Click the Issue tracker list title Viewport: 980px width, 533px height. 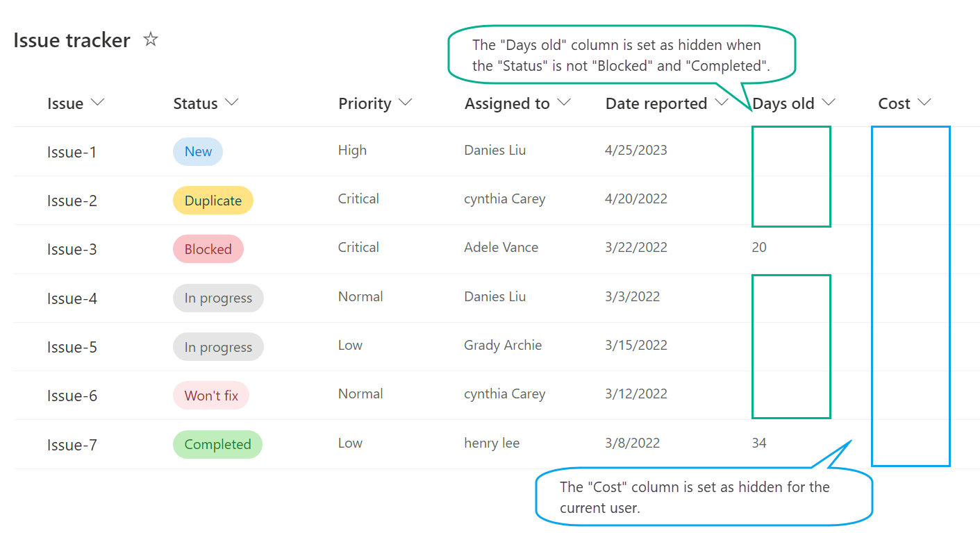point(72,40)
